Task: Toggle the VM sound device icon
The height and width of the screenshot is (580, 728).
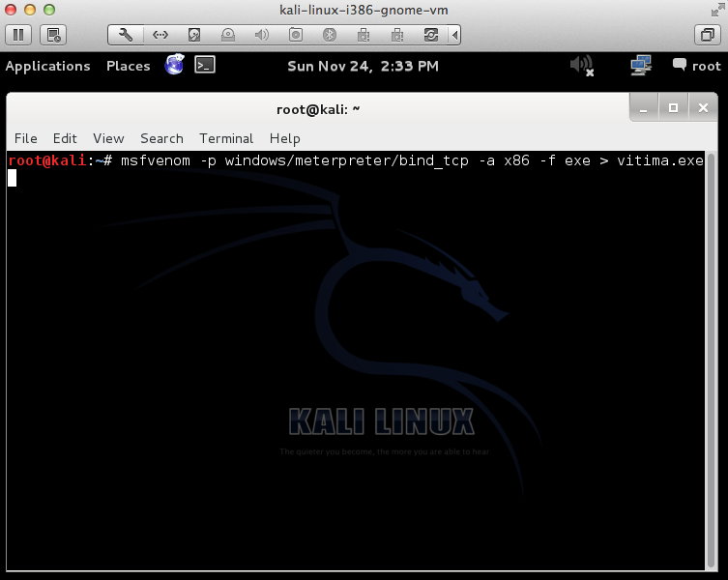Action: tap(262, 35)
